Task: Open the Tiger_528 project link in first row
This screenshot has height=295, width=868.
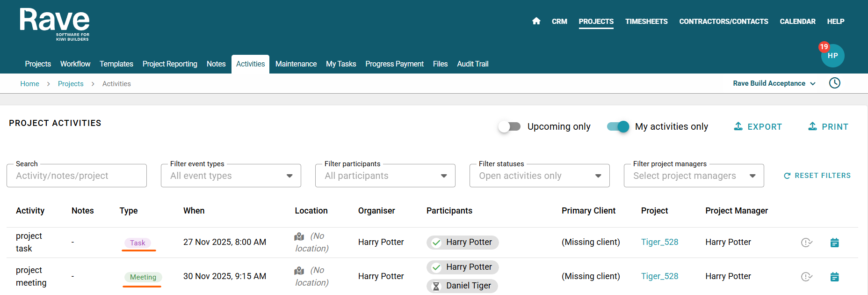Action: [x=659, y=242]
